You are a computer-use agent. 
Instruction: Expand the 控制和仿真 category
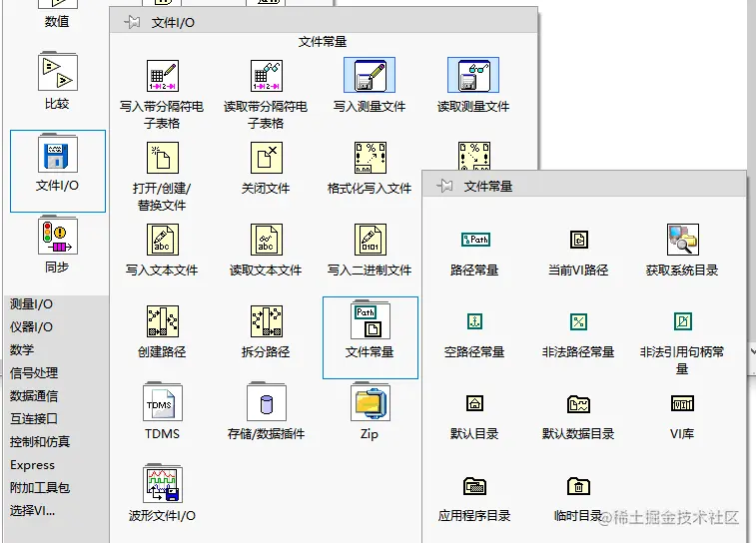pyautogui.click(x=40, y=442)
